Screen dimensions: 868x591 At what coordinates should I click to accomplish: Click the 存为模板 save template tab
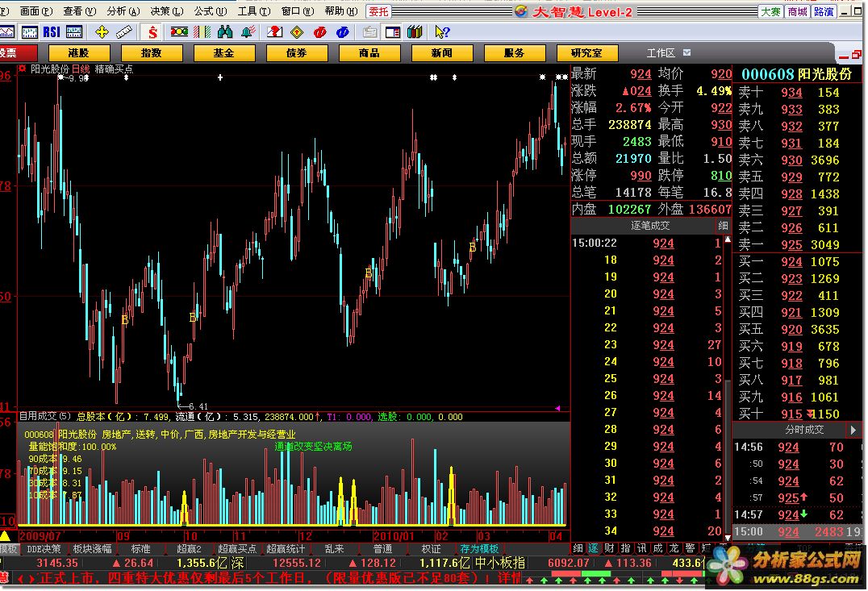(479, 549)
